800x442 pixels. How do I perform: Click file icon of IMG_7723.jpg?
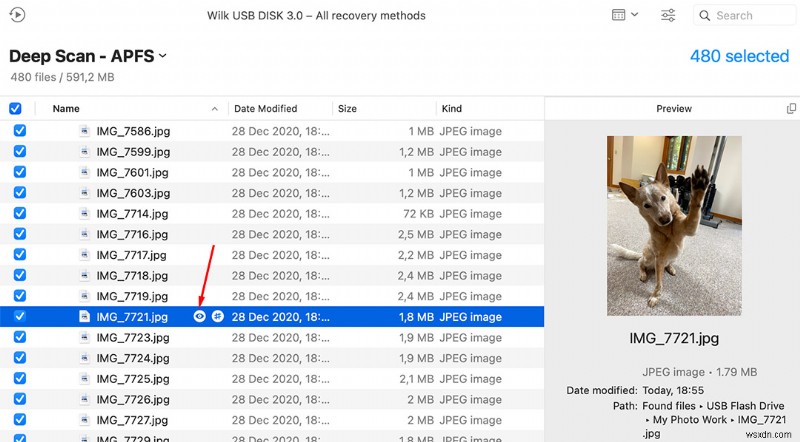coord(85,337)
